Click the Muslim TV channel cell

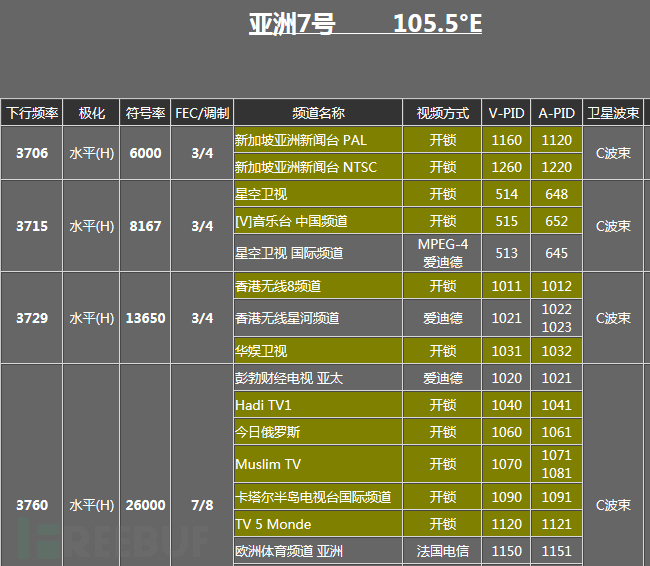(x=318, y=464)
